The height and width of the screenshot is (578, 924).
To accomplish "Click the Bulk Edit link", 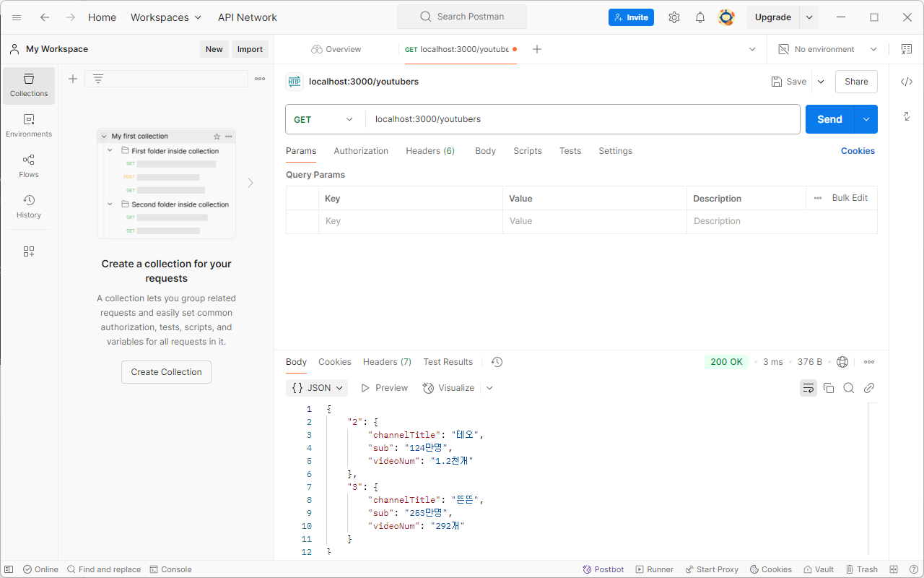I will (850, 198).
